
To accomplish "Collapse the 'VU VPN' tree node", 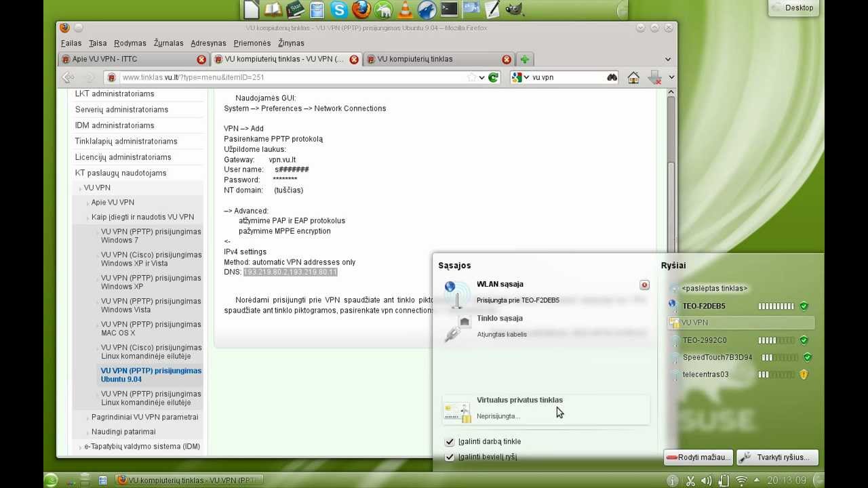I will click(80, 188).
